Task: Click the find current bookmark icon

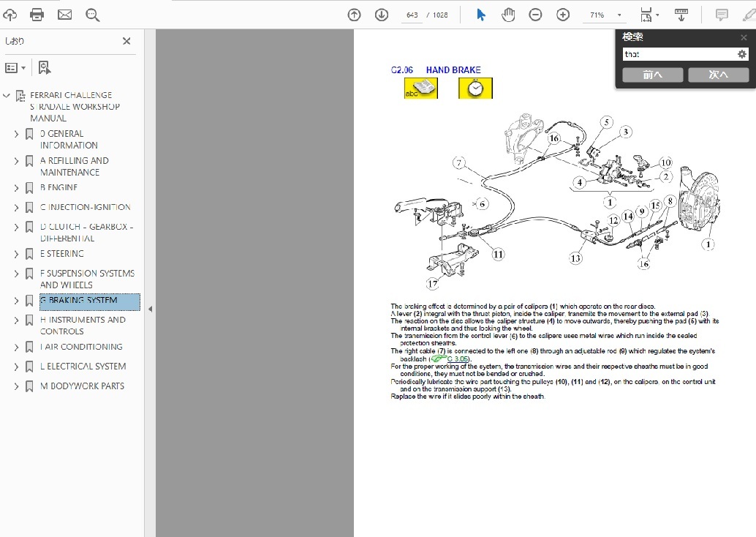Action: pos(45,68)
